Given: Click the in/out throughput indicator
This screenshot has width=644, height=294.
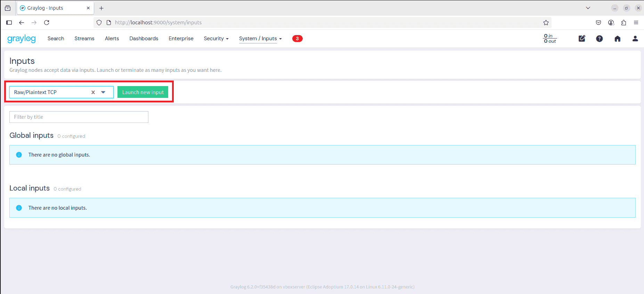Looking at the screenshot, I should pyautogui.click(x=550, y=39).
